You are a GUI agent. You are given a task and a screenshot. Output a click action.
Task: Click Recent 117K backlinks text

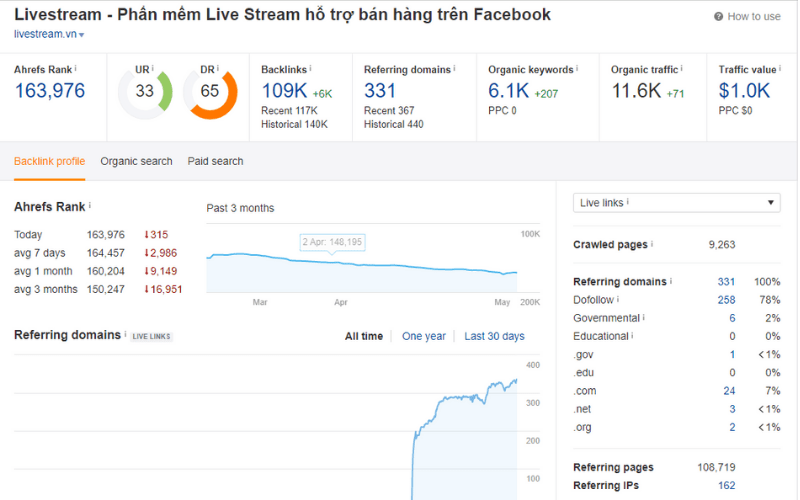coord(289,111)
